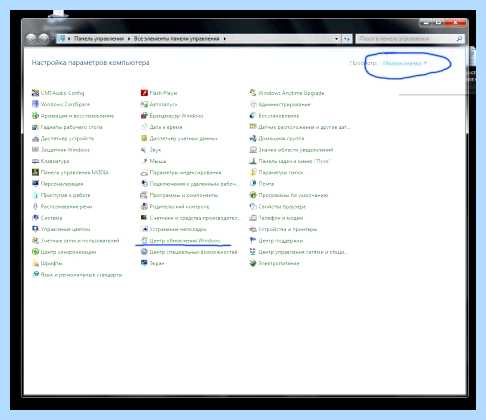This screenshot has height=420, width=486.
Task: Select Все элементы панели управления breadcrumb
Action: (x=177, y=39)
